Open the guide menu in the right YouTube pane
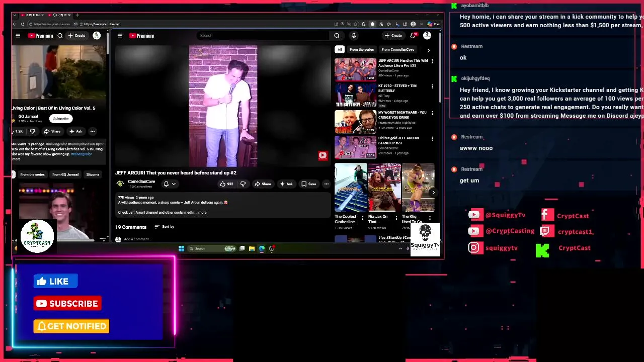Screen dimensions: 644x362 (120, 36)
